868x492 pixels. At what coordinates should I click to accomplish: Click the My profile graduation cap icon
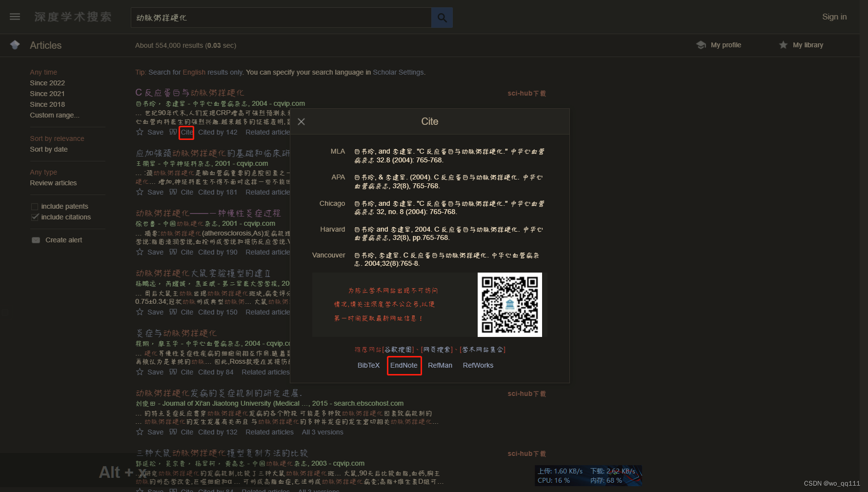tap(701, 45)
